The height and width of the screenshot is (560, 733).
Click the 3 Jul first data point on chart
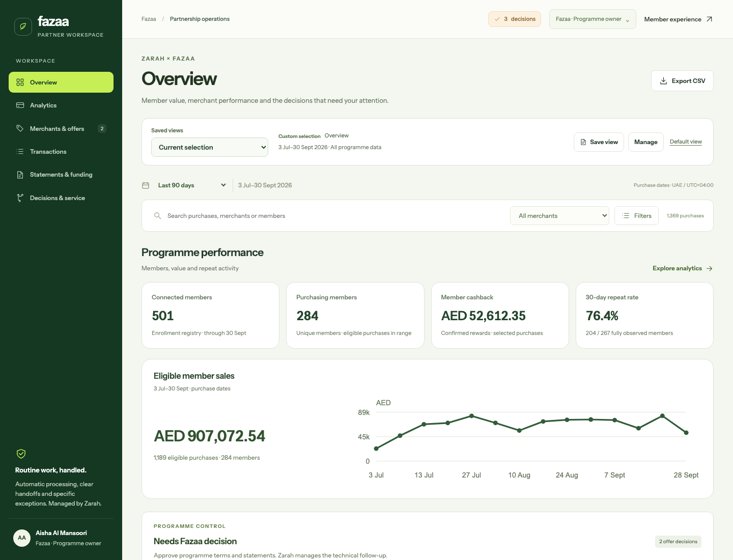coord(376,449)
